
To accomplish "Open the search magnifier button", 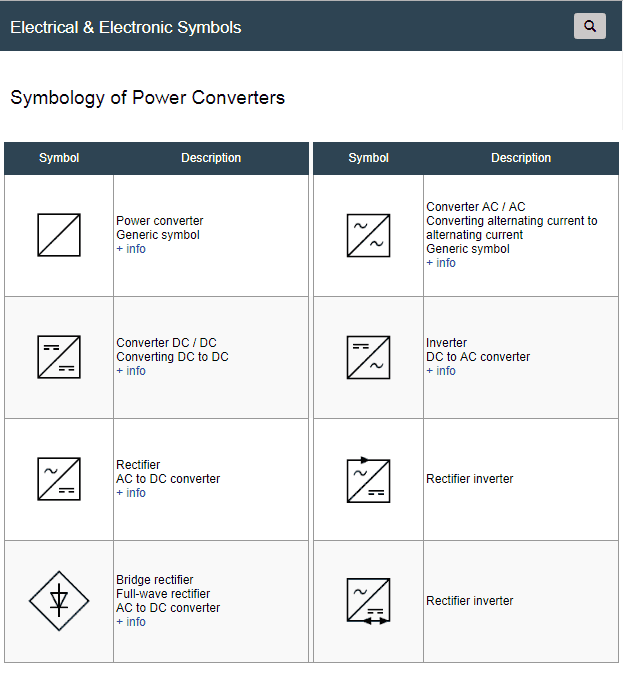I will pyautogui.click(x=589, y=26).
